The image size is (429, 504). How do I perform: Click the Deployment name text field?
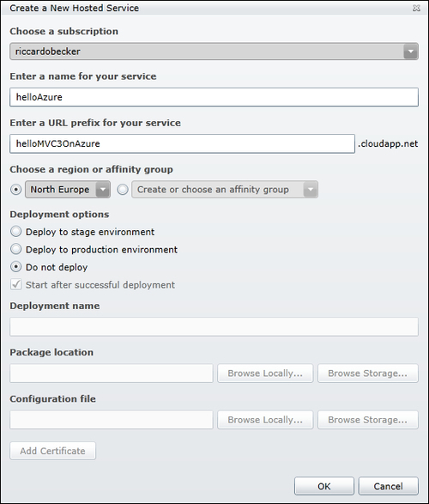point(214,326)
